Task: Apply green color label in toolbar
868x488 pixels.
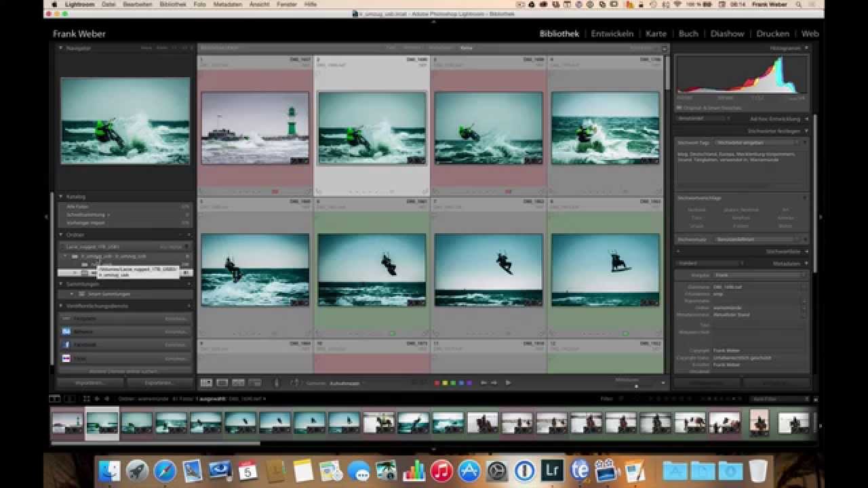Action: 452,383
